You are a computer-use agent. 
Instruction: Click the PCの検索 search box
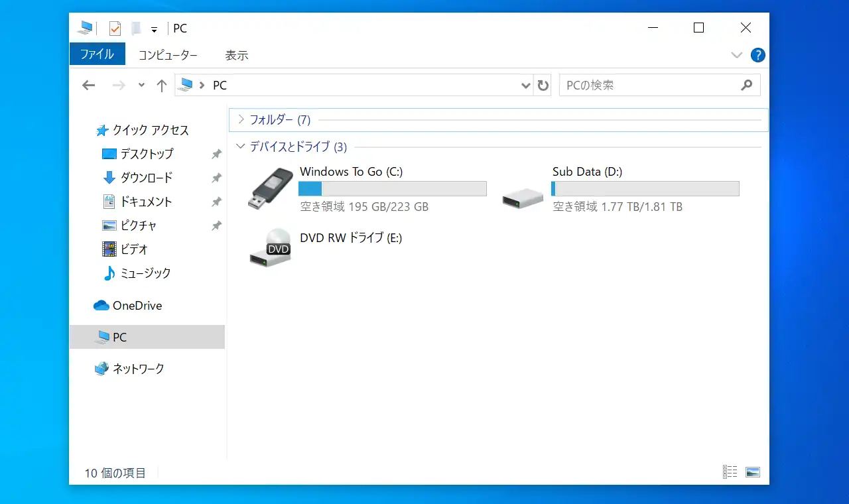point(660,85)
